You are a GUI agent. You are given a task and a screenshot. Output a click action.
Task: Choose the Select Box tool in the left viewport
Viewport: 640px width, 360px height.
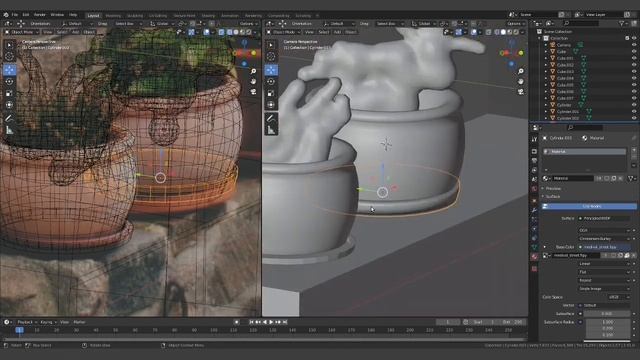pyautogui.click(x=9, y=45)
